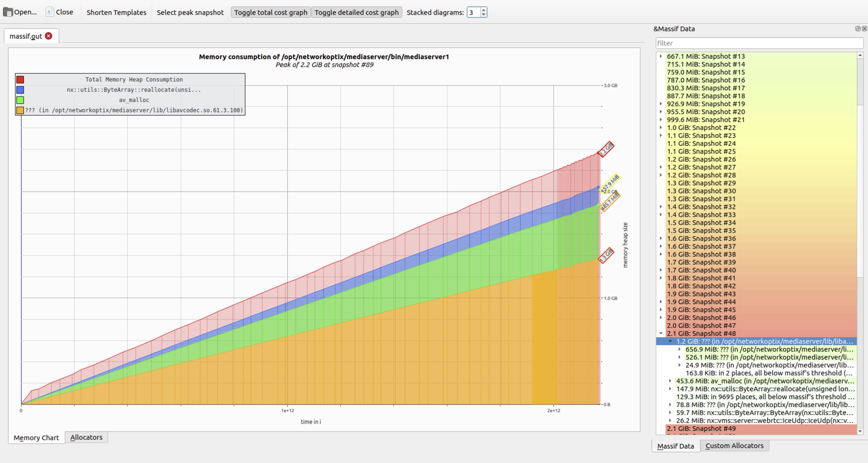This screenshot has height=463, width=868.
Task: Collapse Snapshot #48 tree item
Action: (x=661, y=333)
